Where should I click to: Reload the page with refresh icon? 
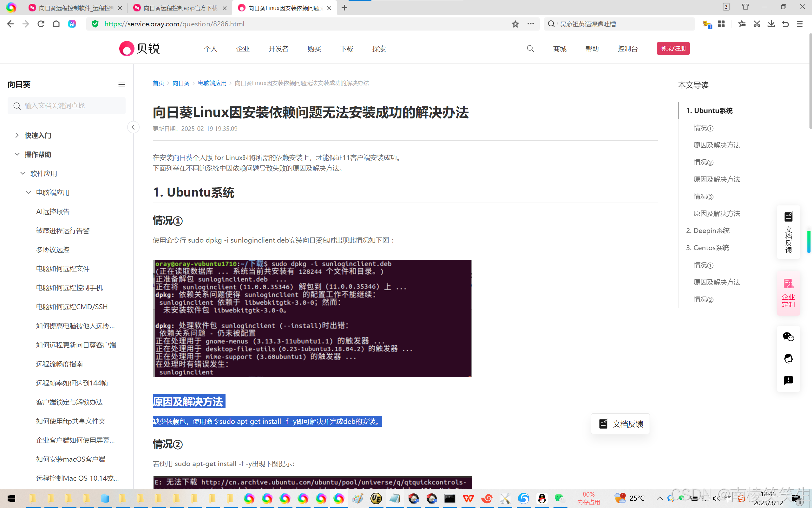(x=41, y=24)
